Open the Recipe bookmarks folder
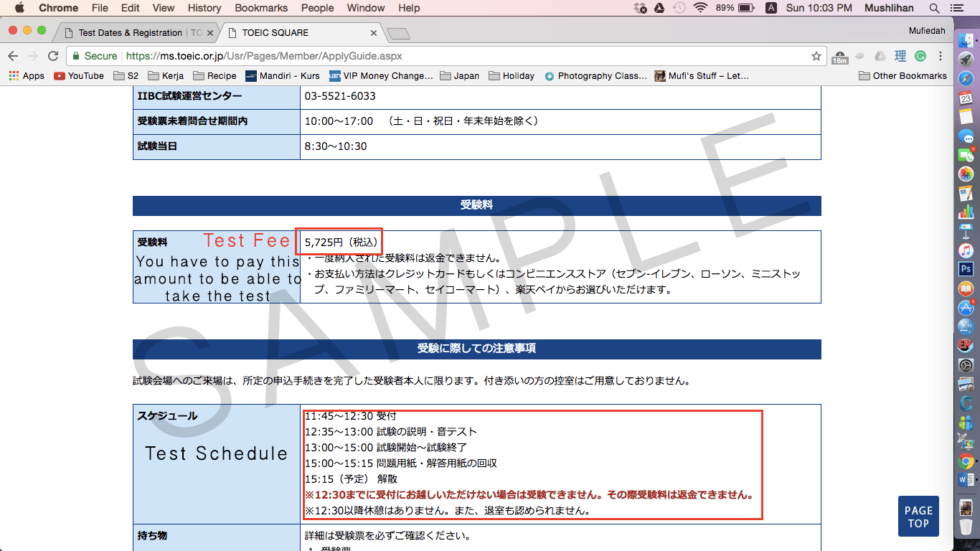 pyautogui.click(x=214, y=75)
